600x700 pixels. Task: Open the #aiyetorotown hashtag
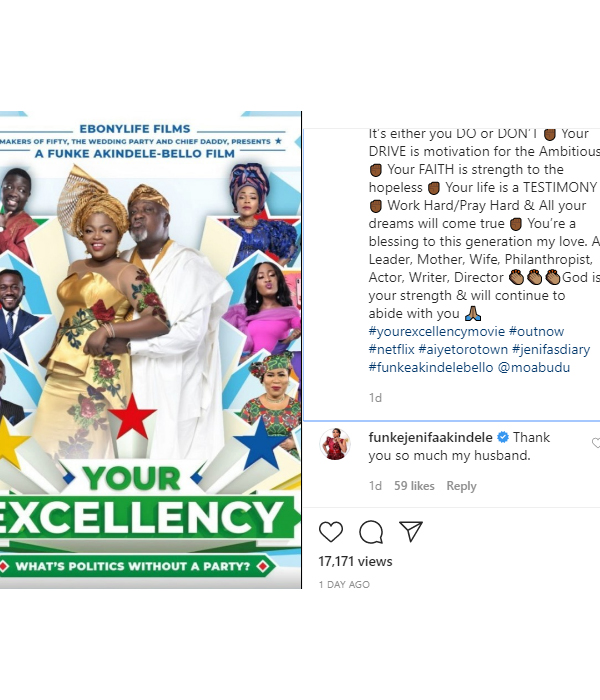[x=463, y=350]
